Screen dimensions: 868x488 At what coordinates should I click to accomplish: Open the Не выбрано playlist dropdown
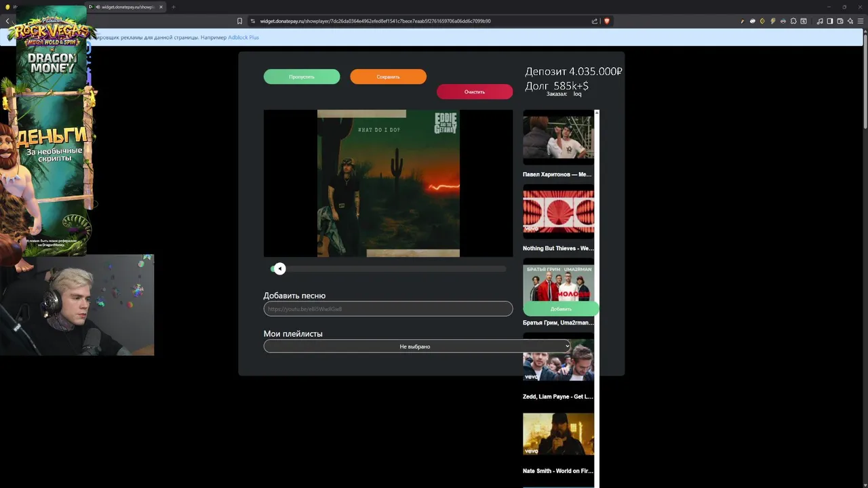click(417, 346)
